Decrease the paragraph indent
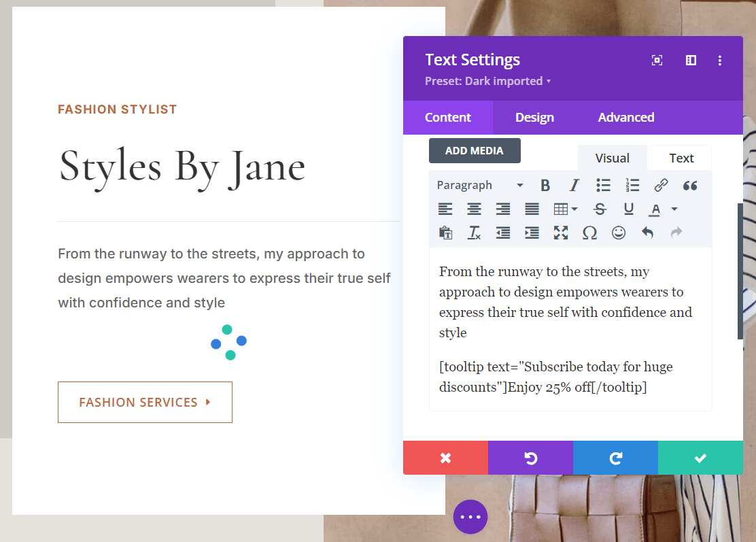The width and height of the screenshot is (756, 542). [x=503, y=233]
